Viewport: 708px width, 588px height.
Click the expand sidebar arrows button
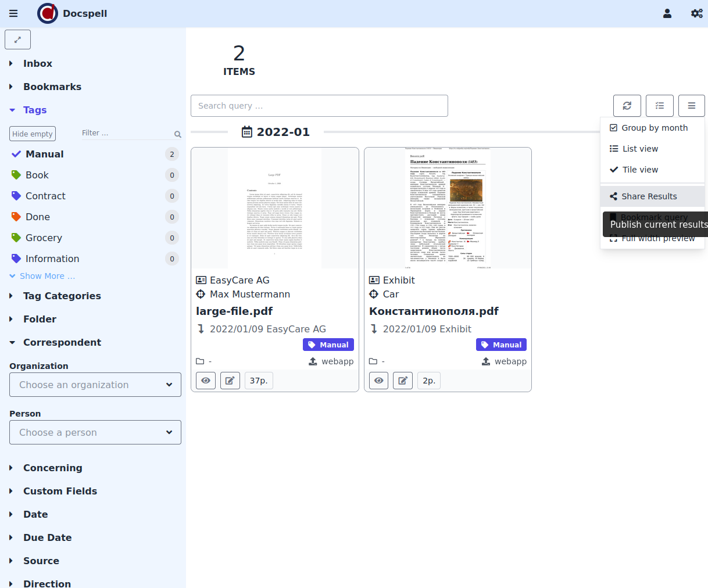(x=17, y=40)
